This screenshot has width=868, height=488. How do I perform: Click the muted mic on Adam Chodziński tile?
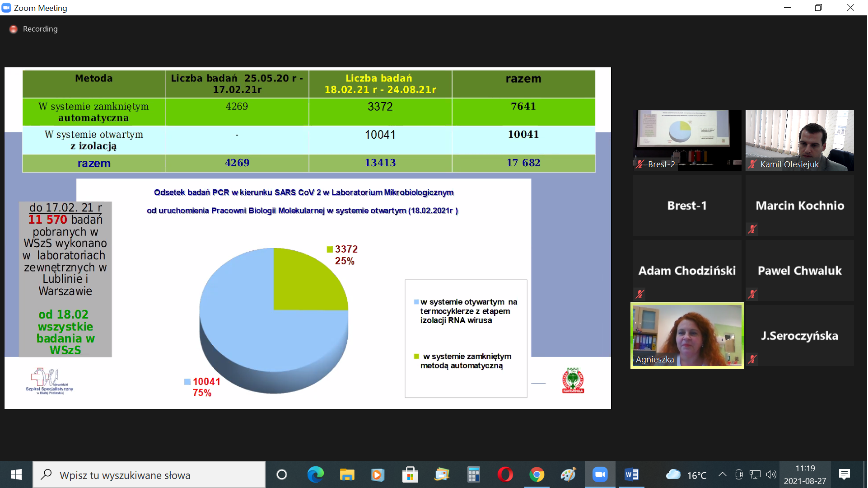pos(640,294)
